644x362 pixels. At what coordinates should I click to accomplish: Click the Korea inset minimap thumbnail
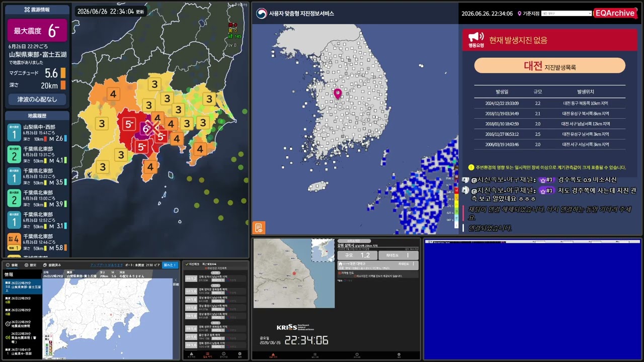coord(323,250)
